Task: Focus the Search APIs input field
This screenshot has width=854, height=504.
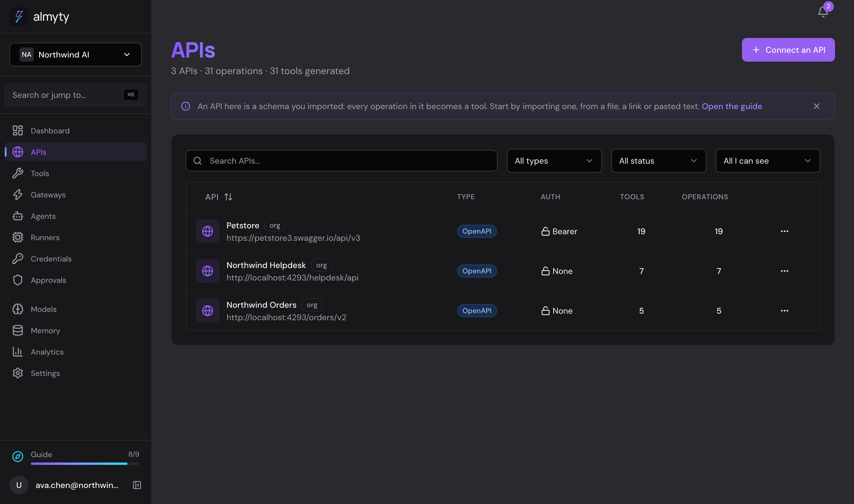Action: (x=341, y=161)
